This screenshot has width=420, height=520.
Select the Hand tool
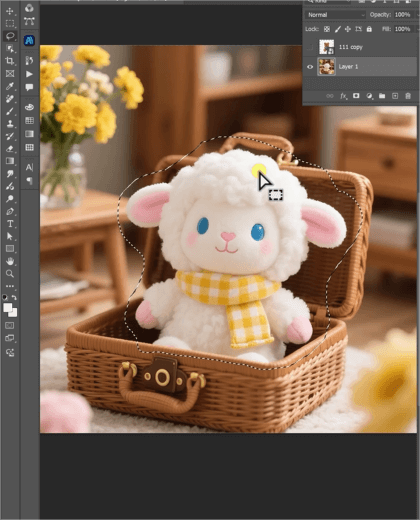coord(10,261)
